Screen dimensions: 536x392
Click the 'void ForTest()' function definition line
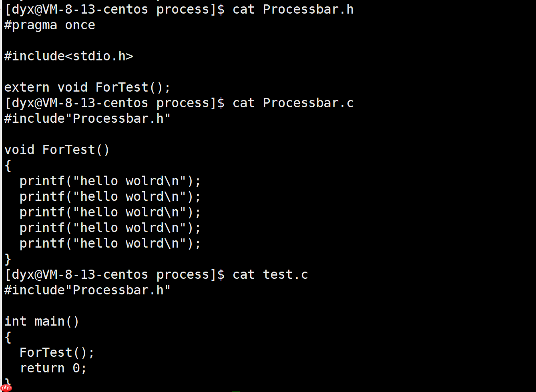pyautogui.click(x=57, y=150)
